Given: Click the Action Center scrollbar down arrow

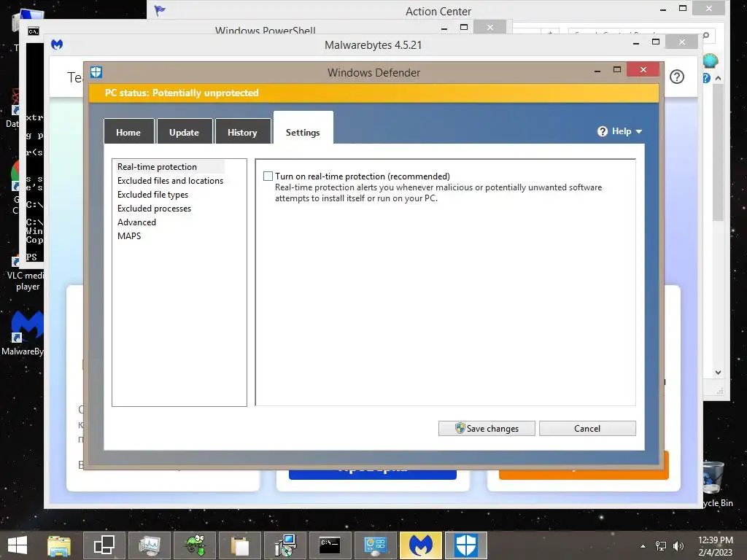Looking at the screenshot, I should click(x=718, y=373).
